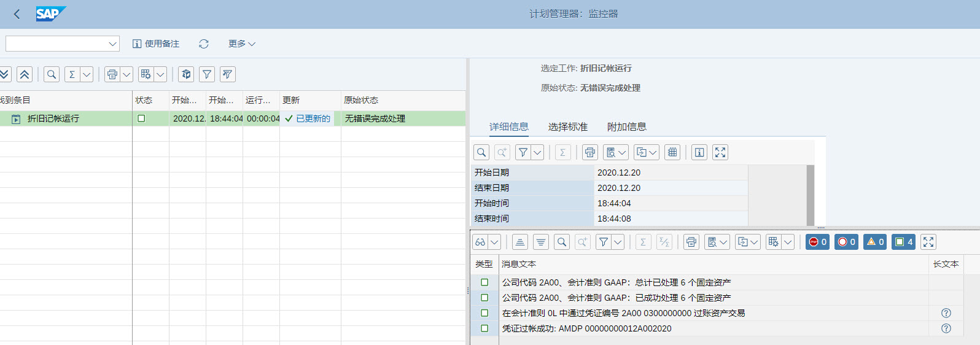Toggle red circle error messages filter
Screen dimensions: 980x345
click(x=846, y=242)
